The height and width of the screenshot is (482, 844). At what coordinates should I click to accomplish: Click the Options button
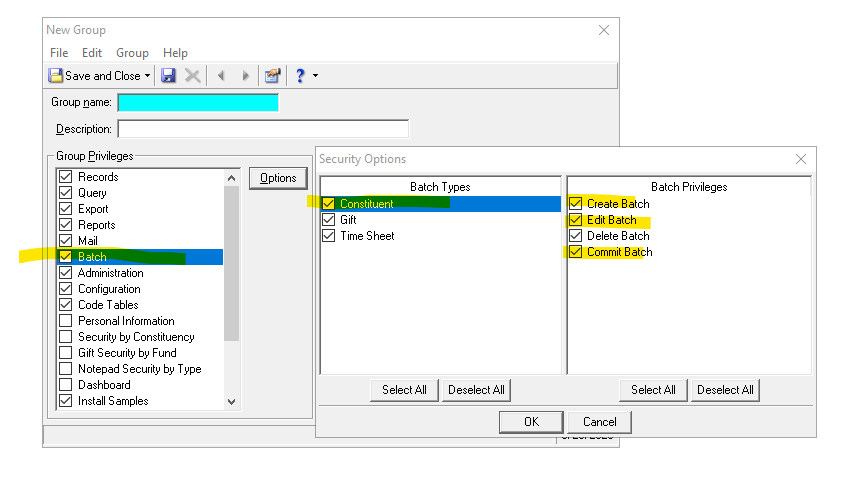[278, 178]
